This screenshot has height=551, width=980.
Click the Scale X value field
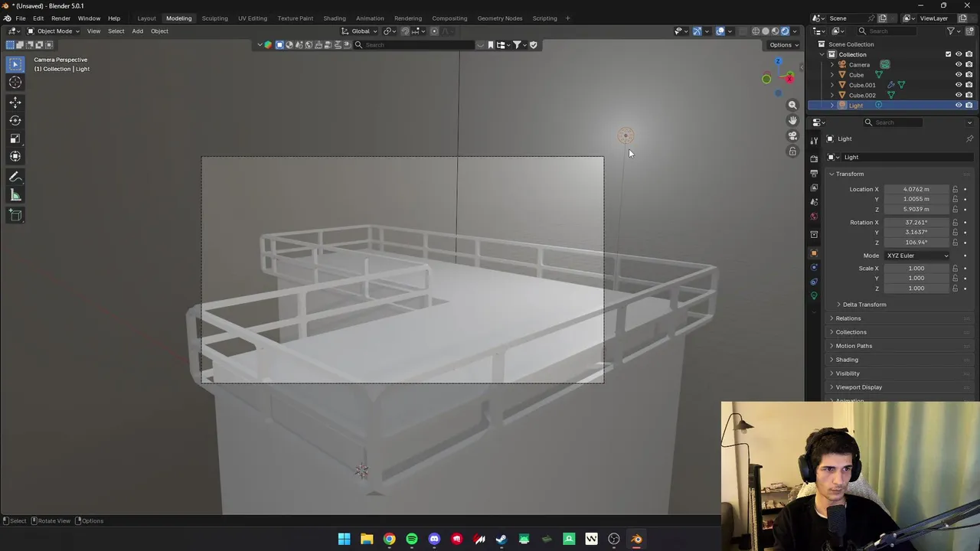point(916,269)
